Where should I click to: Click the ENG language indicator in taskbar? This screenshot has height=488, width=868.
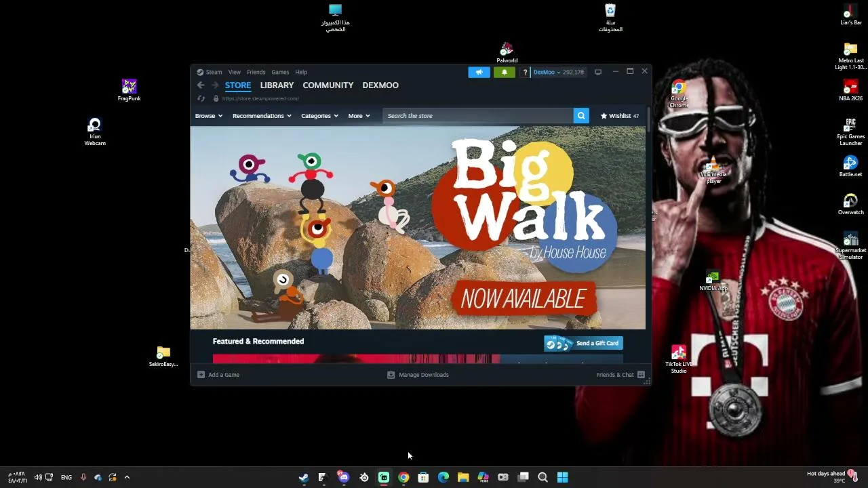[66, 477]
